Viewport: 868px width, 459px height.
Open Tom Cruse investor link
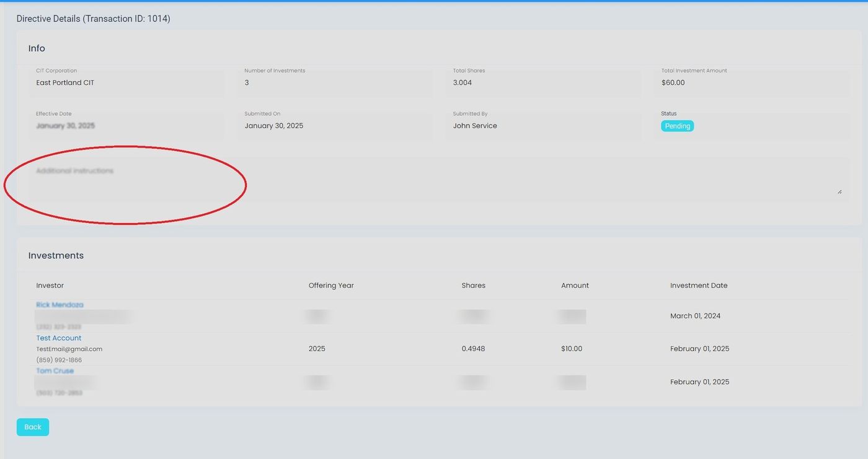click(55, 371)
